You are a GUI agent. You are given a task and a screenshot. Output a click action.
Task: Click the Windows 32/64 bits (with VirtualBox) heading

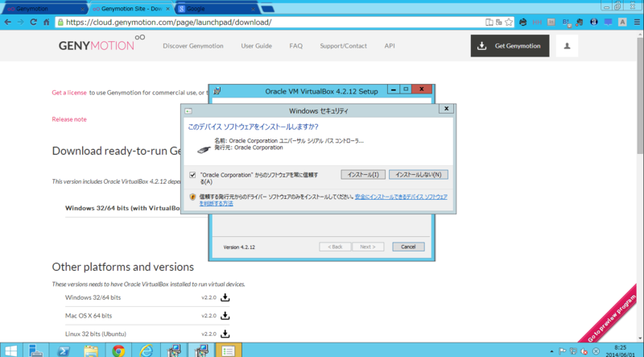[x=122, y=208]
